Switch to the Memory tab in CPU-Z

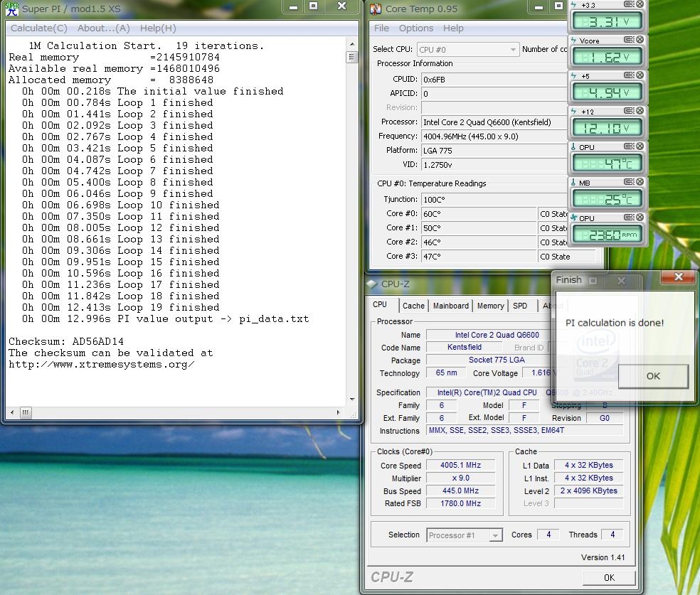[x=490, y=306]
